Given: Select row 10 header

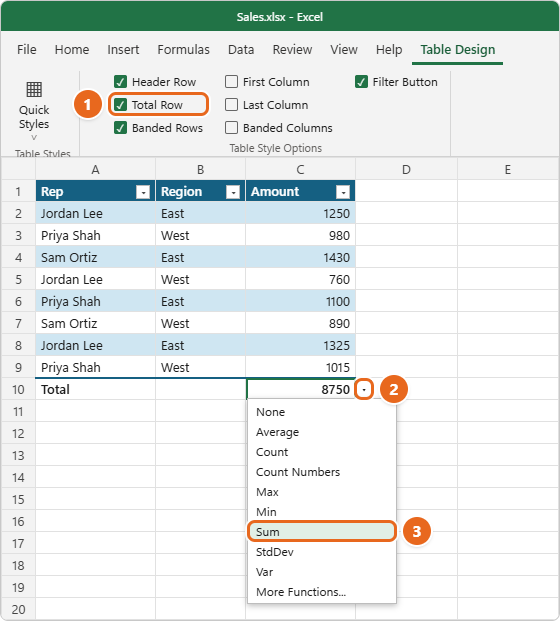Looking at the screenshot, I should (18, 390).
